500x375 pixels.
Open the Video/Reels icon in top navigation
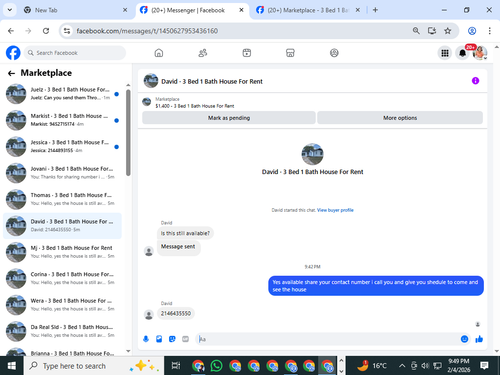tap(247, 53)
